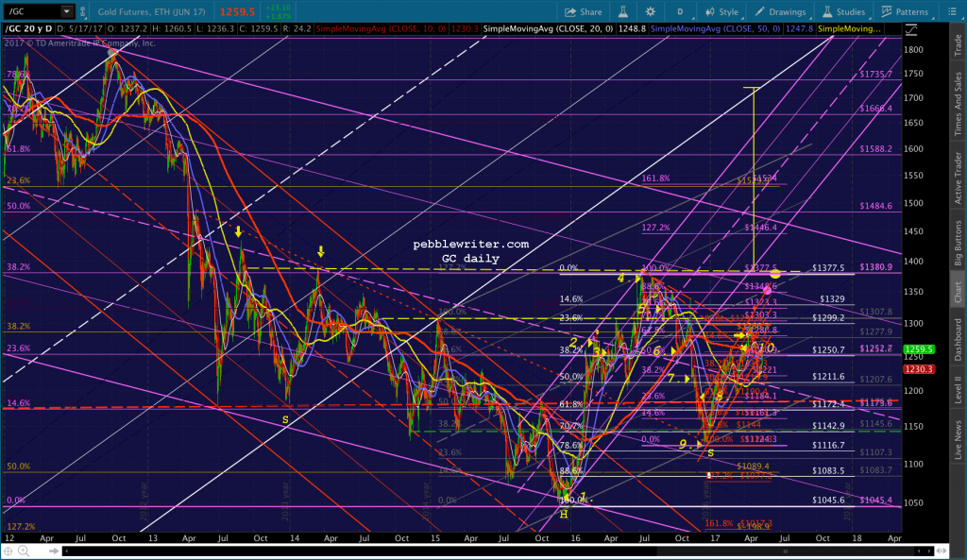Open the Style menu
Screen dimensions: 967x560
[x=721, y=11]
